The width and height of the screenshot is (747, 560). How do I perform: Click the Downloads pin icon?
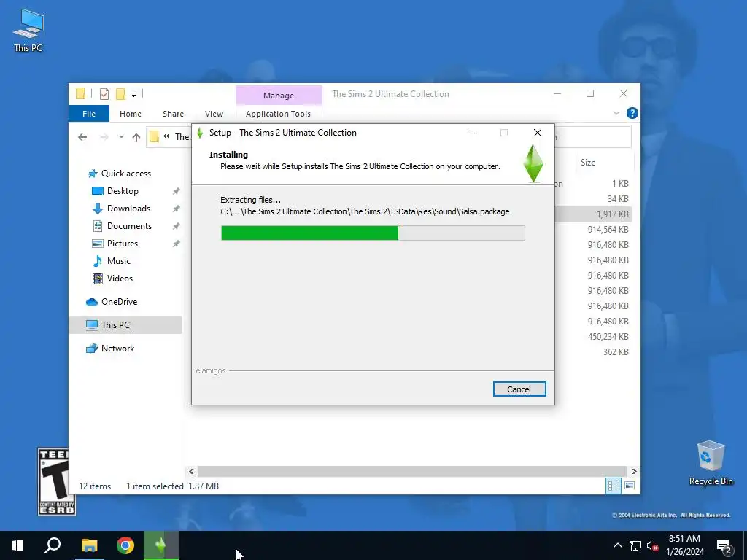pyautogui.click(x=176, y=209)
